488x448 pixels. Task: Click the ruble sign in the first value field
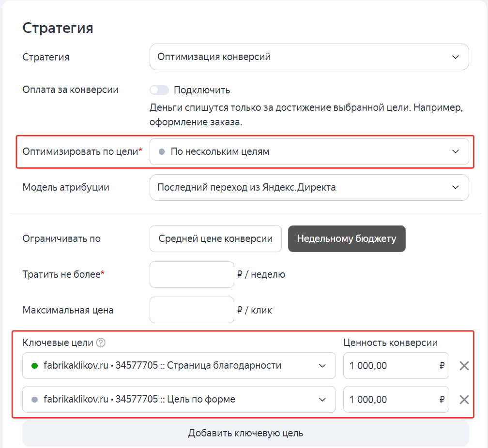pos(442,366)
